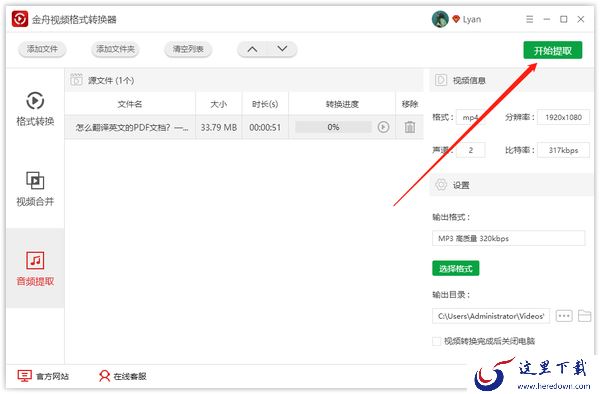Click the 大小 column header
This screenshot has height=394, width=600.
click(218, 104)
